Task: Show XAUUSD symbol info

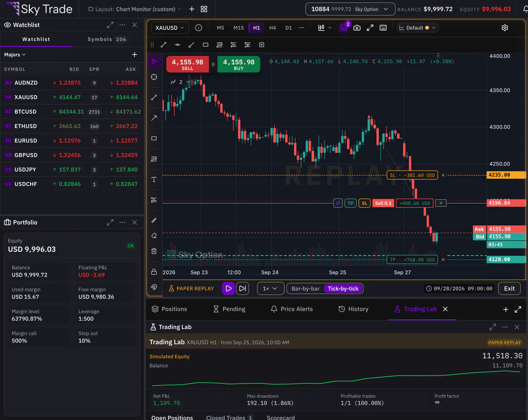Action: (198, 28)
